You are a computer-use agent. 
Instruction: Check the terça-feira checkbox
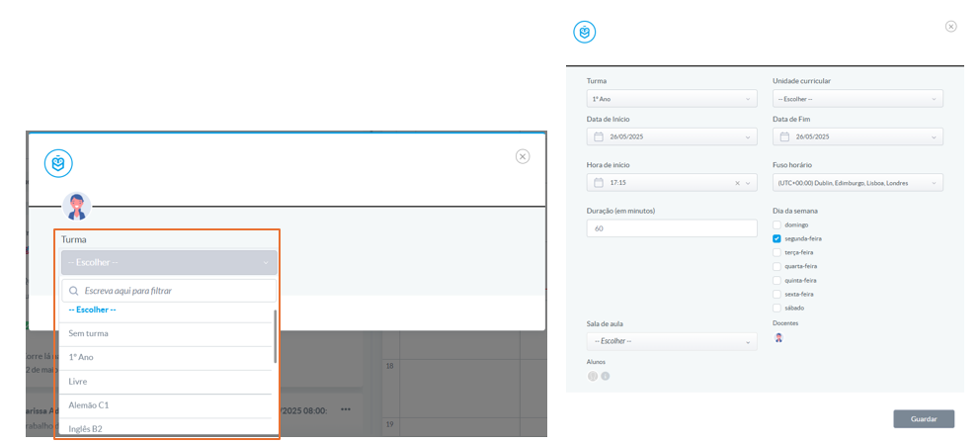pos(776,252)
